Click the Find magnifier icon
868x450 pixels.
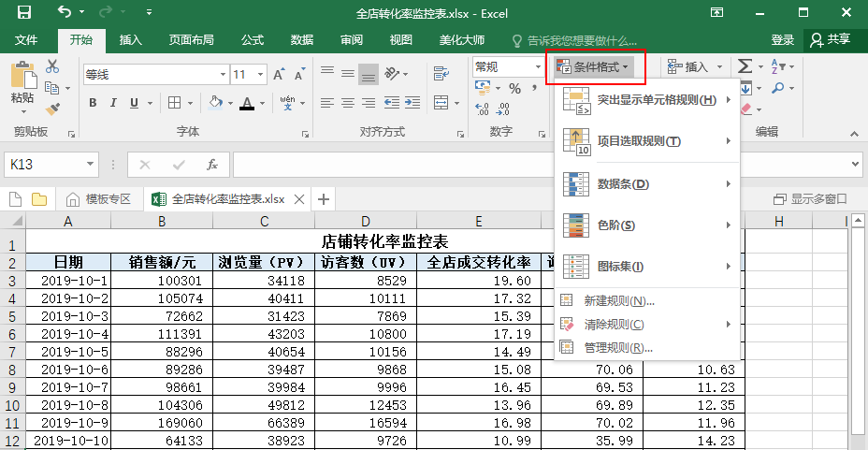(x=778, y=88)
